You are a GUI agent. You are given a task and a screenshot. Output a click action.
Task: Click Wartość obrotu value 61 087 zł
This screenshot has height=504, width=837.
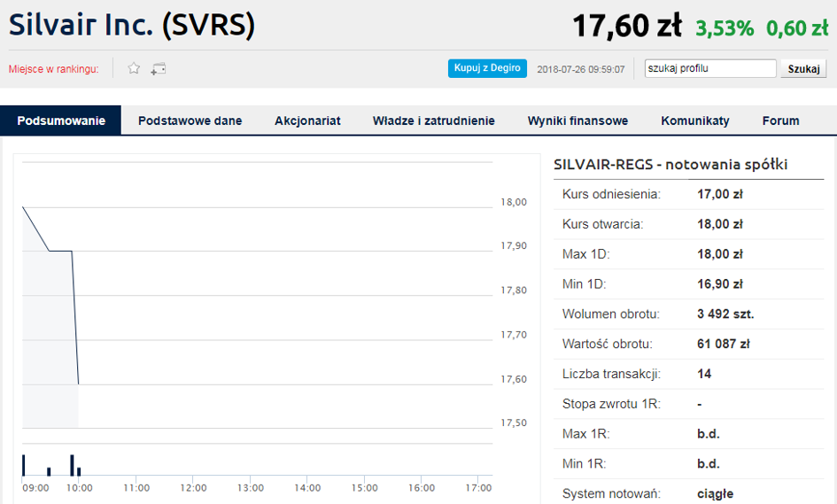pos(724,344)
